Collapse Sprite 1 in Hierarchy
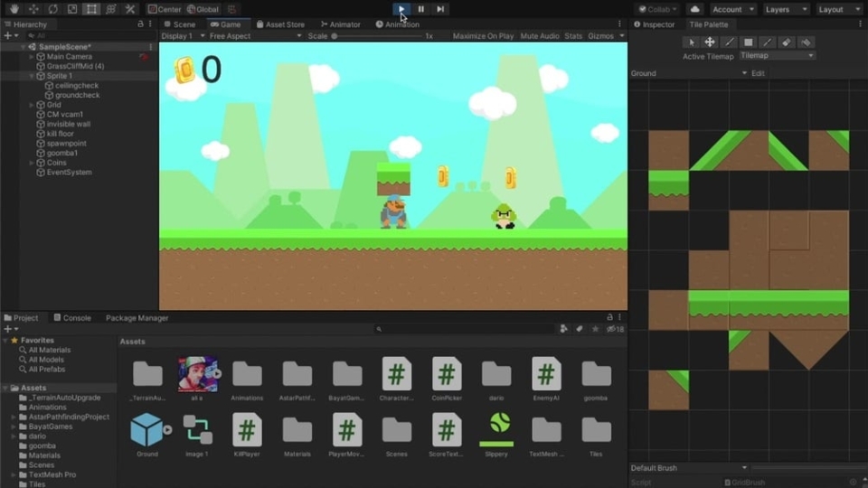Image resolution: width=868 pixels, height=488 pixels. click(x=32, y=76)
